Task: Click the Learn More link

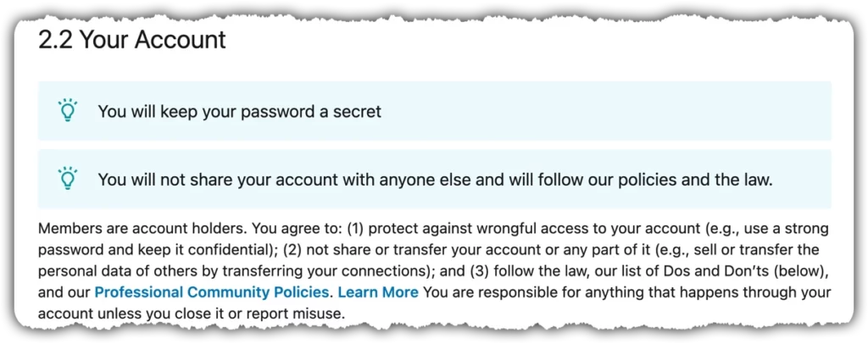Action: tap(378, 292)
